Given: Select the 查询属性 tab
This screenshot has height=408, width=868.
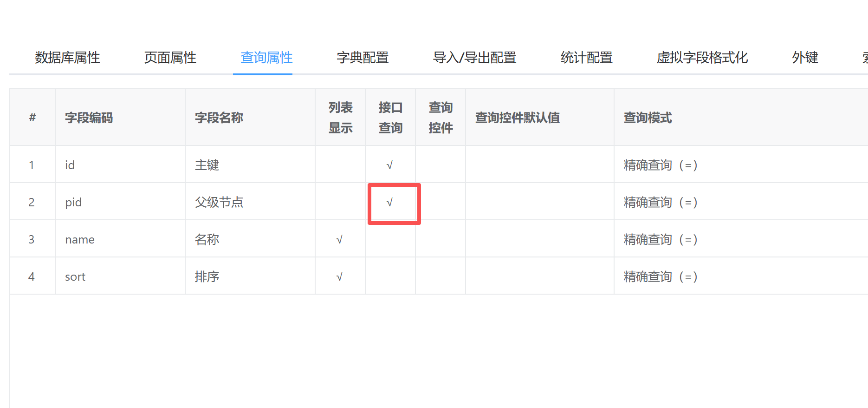Looking at the screenshot, I should pyautogui.click(x=266, y=58).
